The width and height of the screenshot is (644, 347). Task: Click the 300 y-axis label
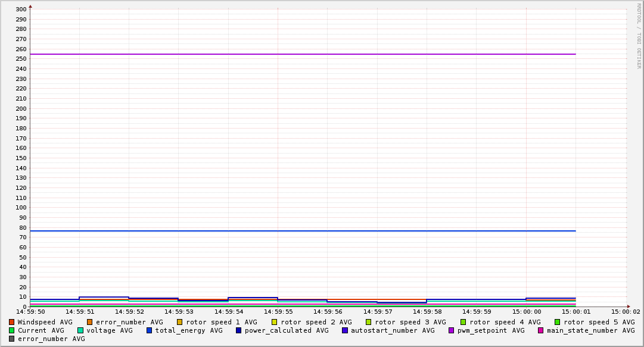pyautogui.click(x=21, y=10)
